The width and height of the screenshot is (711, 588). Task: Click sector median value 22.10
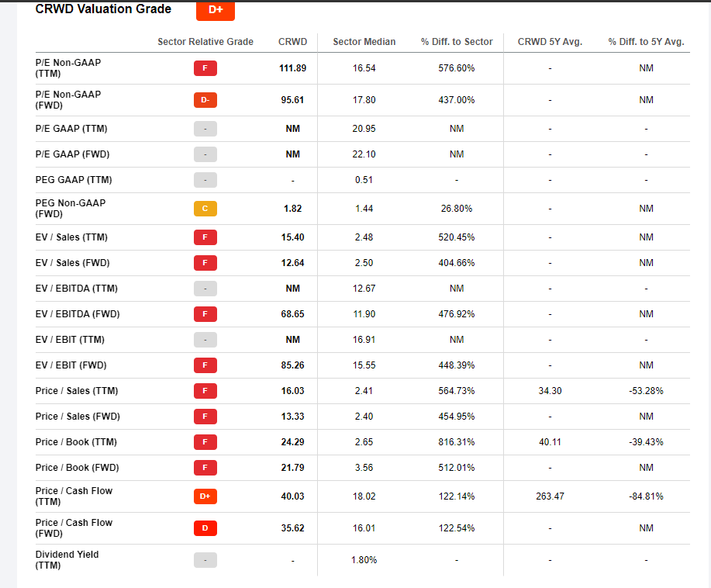tap(364, 154)
